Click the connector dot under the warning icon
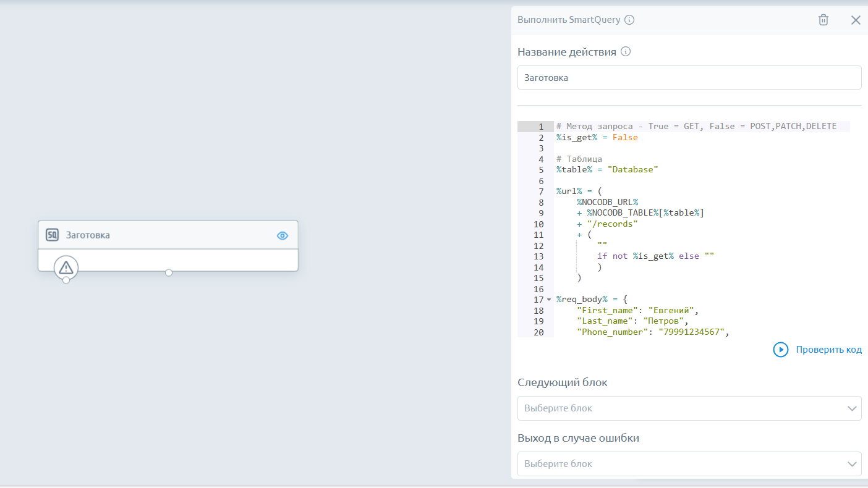This screenshot has height=488, width=868. click(x=66, y=280)
